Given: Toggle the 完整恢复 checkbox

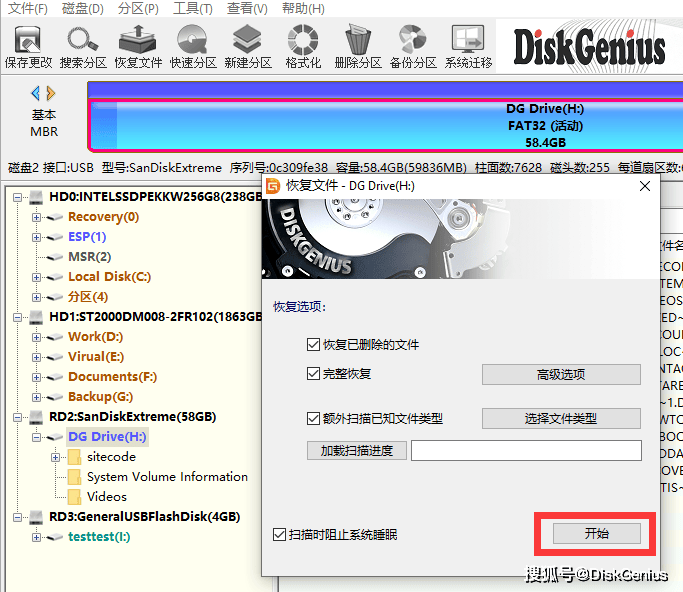Looking at the screenshot, I should [x=314, y=374].
